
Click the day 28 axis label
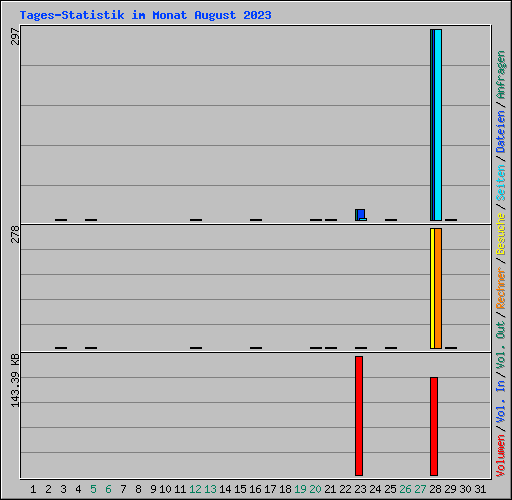tap(435, 489)
